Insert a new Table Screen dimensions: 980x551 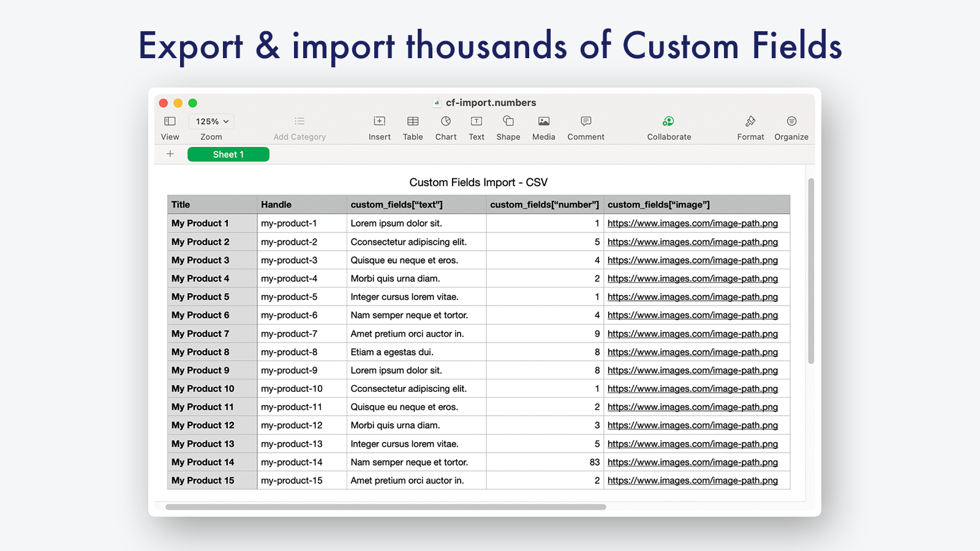[412, 127]
